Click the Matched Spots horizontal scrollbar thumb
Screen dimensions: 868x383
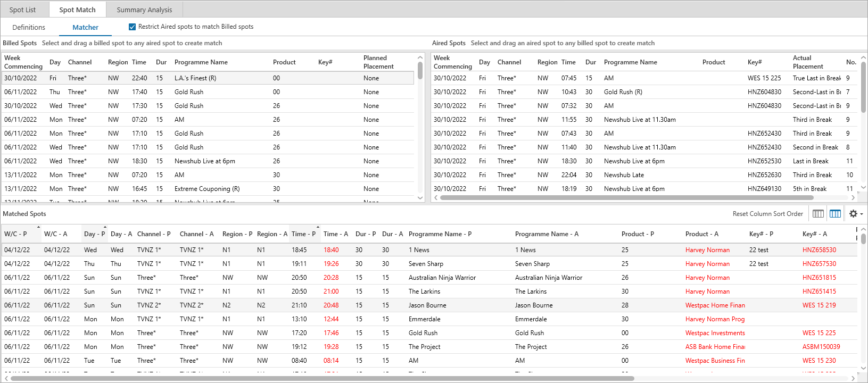(x=323, y=378)
